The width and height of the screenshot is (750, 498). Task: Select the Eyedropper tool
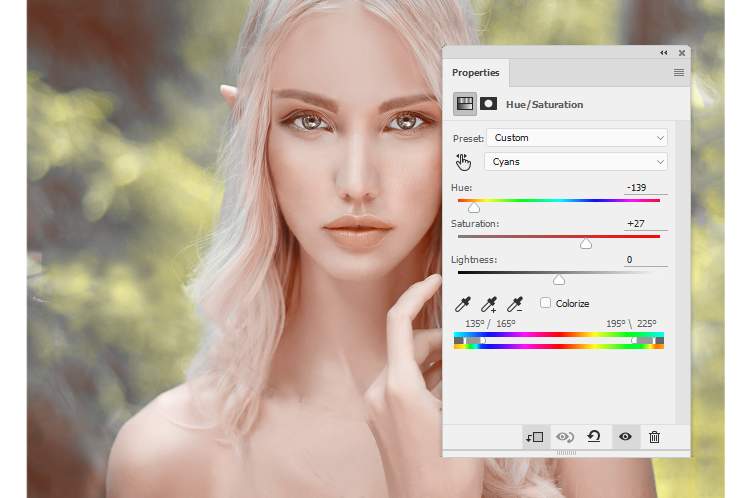tap(463, 304)
